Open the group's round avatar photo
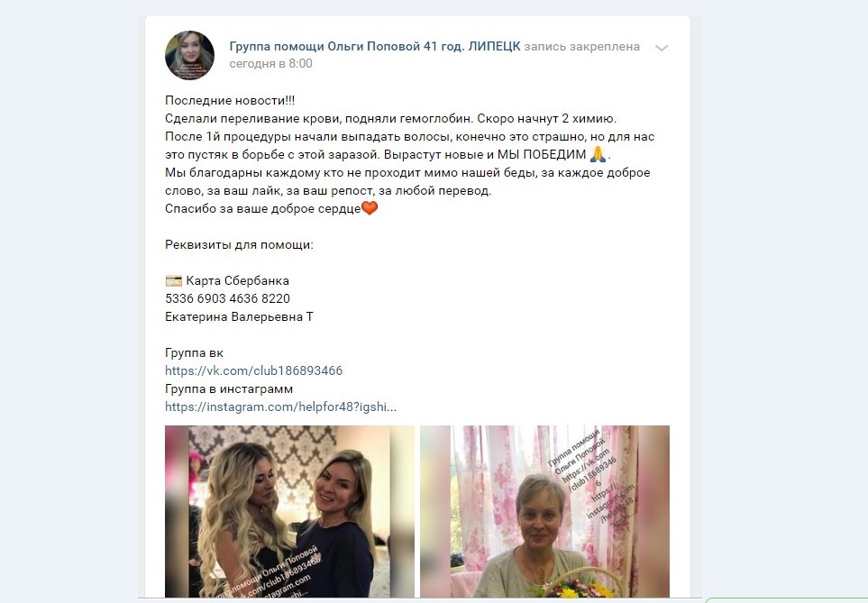The height and width of the screenshot is (603, 868). tap(190, 55)
